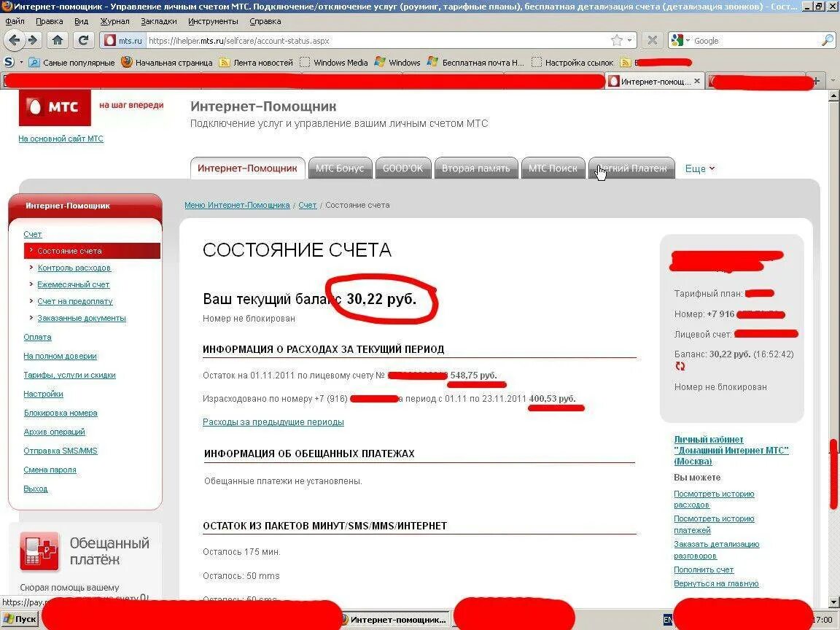The height and width of the screenshot is (630, 840).
Task: Open the Windows bookmark with flag icon
Action: (x=397, y=62)
